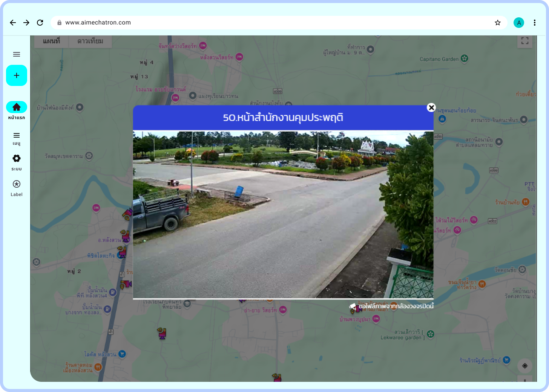This screenshot has height=392, width=549.
Task: Click ไต๋รมไม้รีสอร์ท hotel pin
Action: [x=474, y=220]
